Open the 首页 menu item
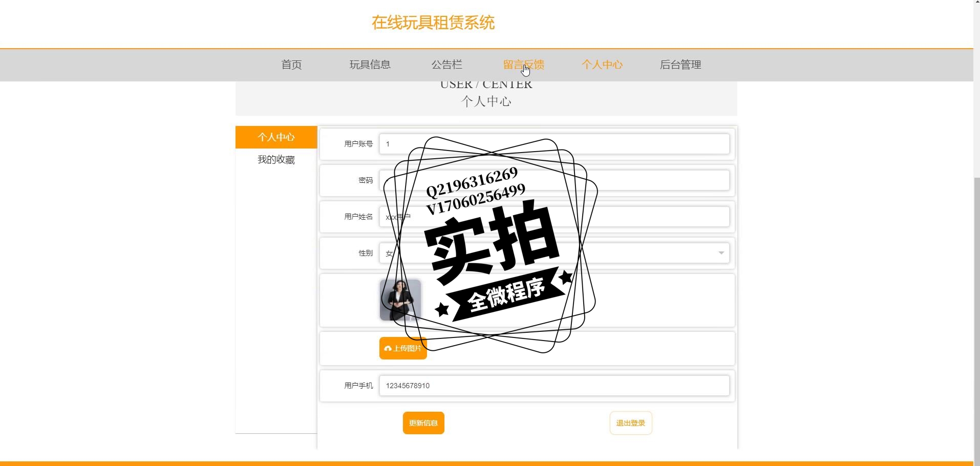 tap(292, 65)
